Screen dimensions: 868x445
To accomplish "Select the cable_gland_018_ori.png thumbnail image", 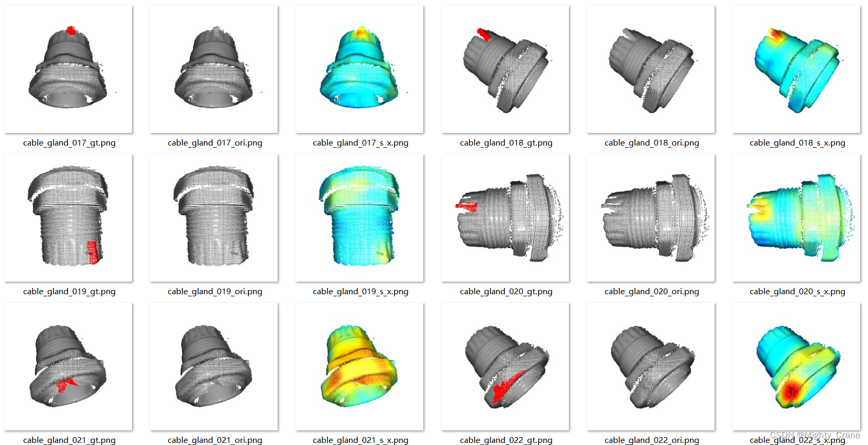I will click(x=651, y=69).
